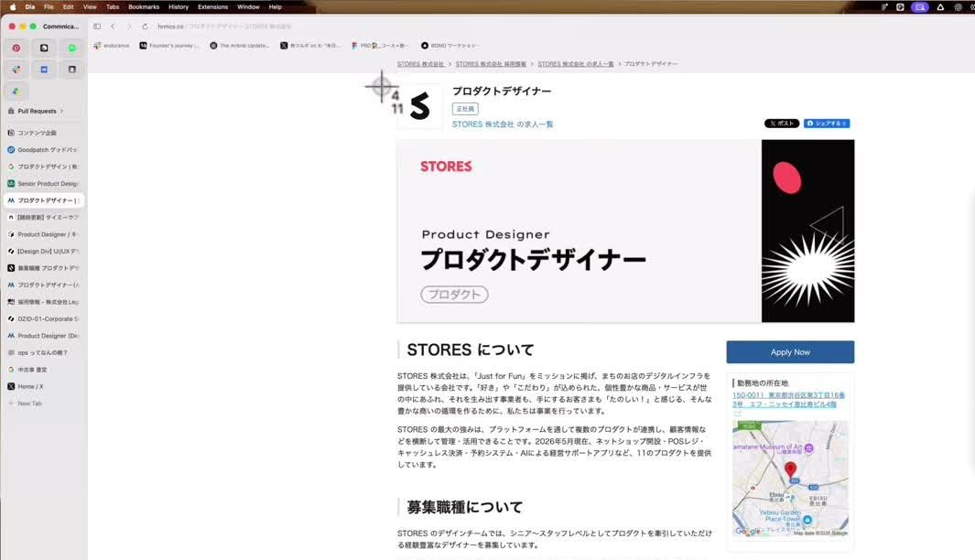Screen dimensions: 975x560
Task: Open the Bookmarks menu
Action: pyautogui.click(x=144, y=6)
